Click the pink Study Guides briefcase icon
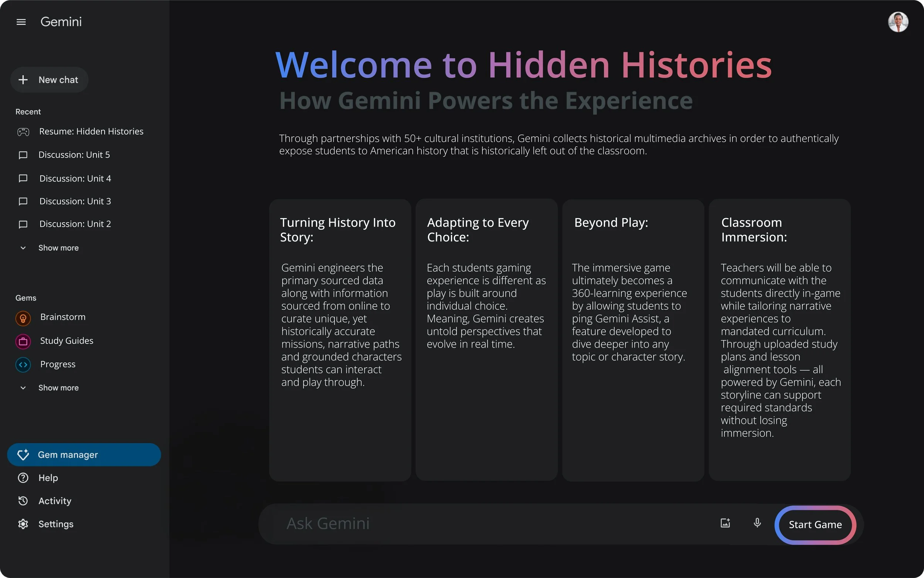 pos(23,341)
